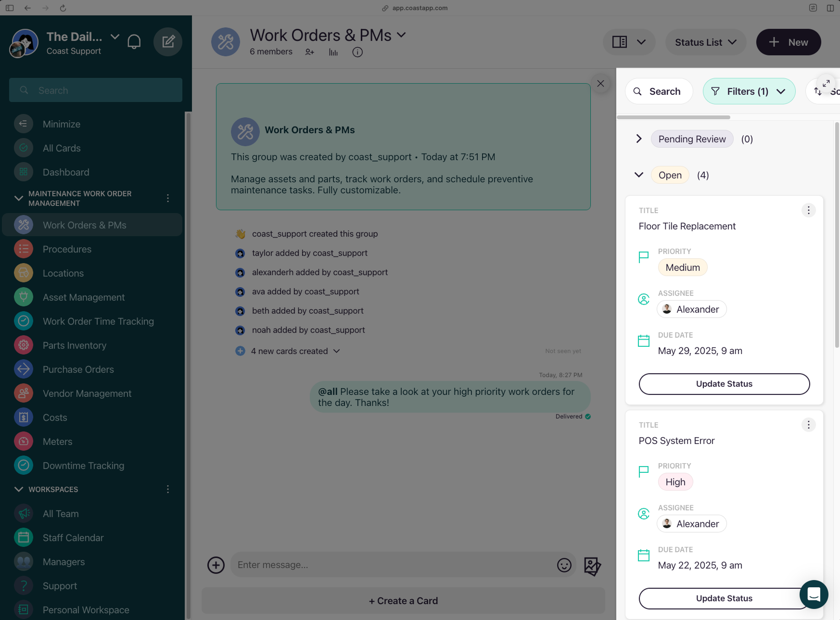Open the support chat bubble

coord(814,595)
